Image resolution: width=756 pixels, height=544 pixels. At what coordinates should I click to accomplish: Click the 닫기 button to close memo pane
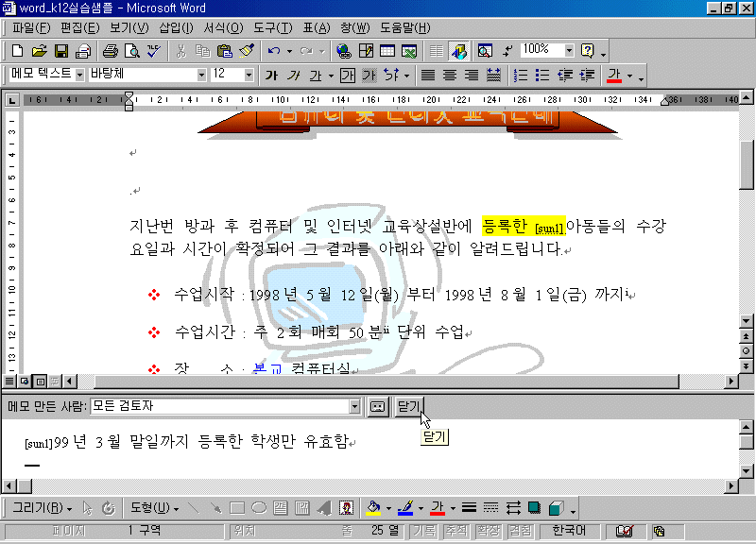tap(408, 406)
